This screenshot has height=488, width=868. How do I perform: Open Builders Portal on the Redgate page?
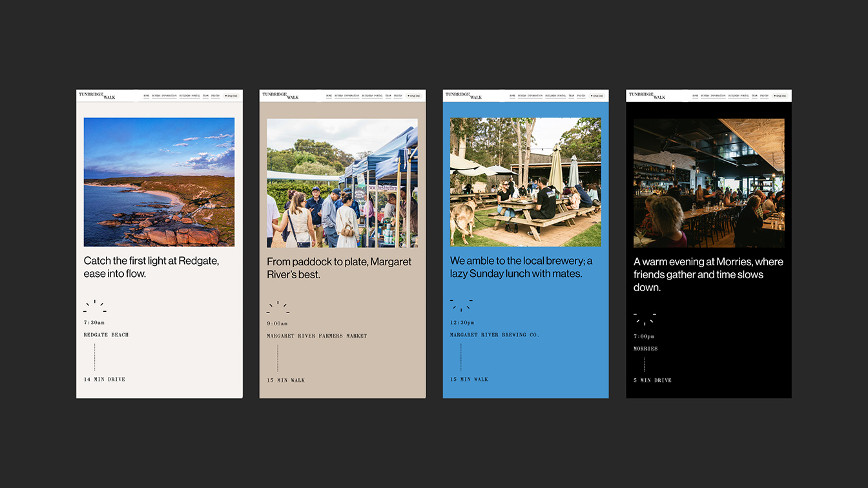190,96
